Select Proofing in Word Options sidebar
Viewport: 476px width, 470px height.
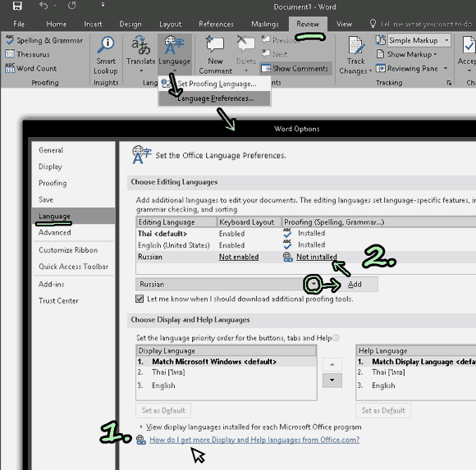click(x=73, y=183)
